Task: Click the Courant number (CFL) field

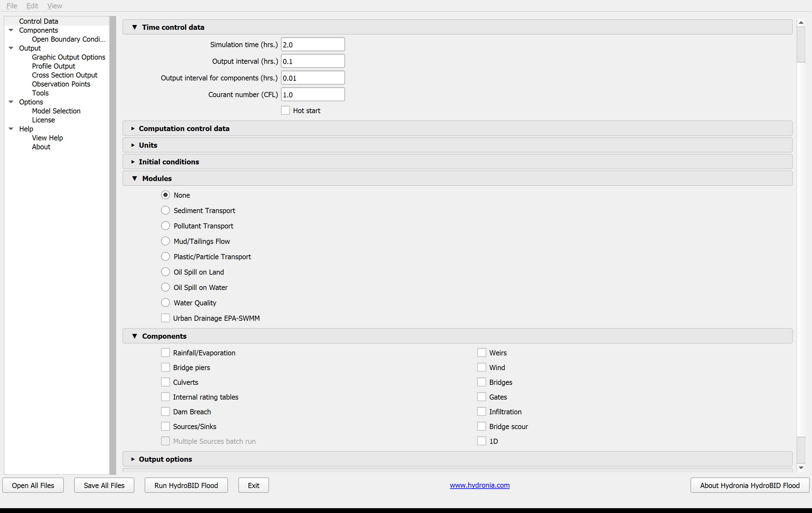Action: click(x=313, y=94)
